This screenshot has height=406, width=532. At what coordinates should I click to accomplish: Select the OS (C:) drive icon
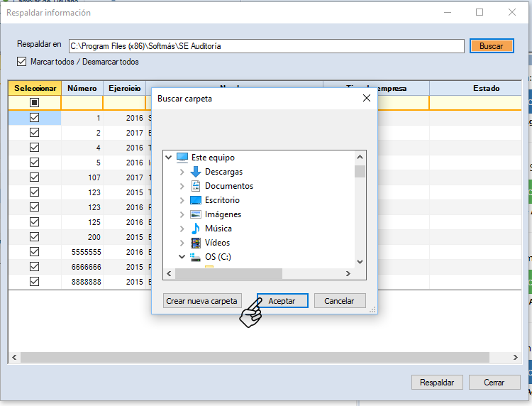click(196, 257)
